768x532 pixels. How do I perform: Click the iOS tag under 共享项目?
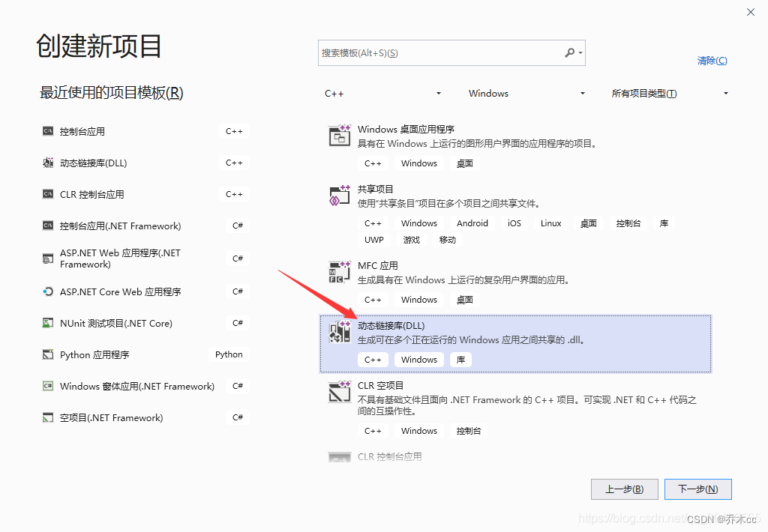[514, 223]
